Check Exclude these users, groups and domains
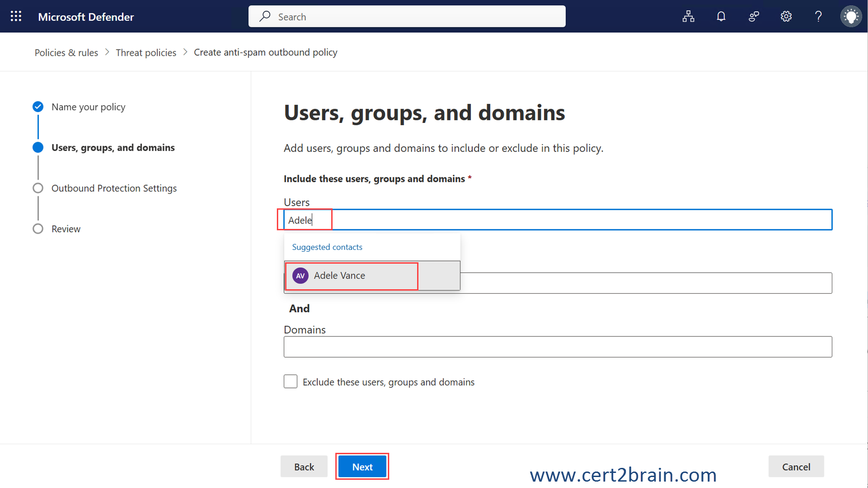 tap(291, 382)
